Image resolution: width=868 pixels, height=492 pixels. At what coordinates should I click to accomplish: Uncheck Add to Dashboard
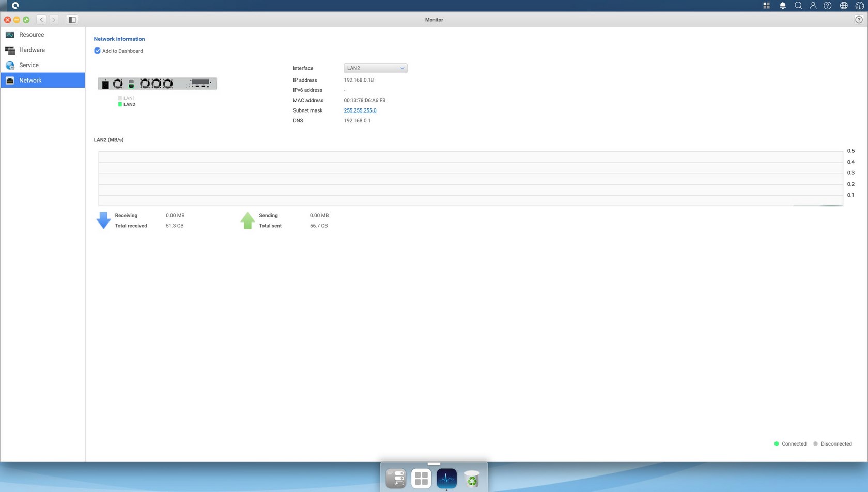click(97, 51)
